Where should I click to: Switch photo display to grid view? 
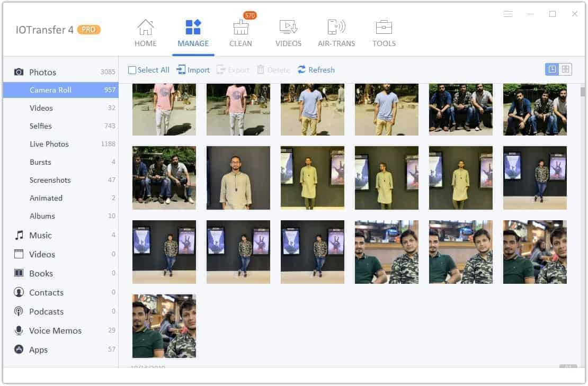(565, 69)
